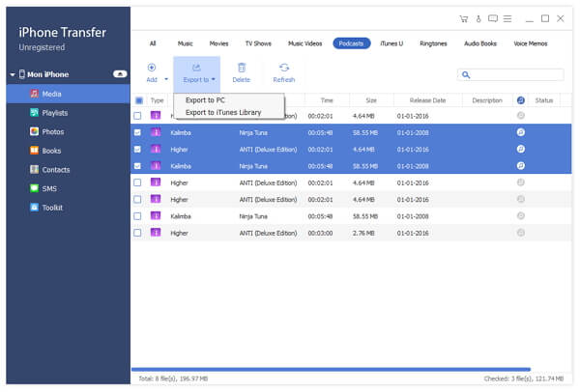Viewport: 580px width, 392px height.
Task: Uncheck the first selected Kalimba row
Action: (x=137, y=132)
